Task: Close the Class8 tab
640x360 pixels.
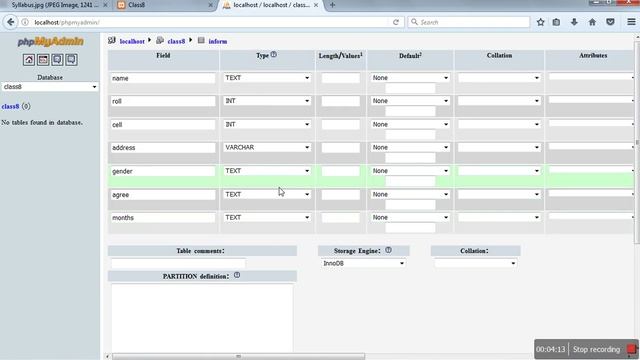Action: tap(211, 5)
